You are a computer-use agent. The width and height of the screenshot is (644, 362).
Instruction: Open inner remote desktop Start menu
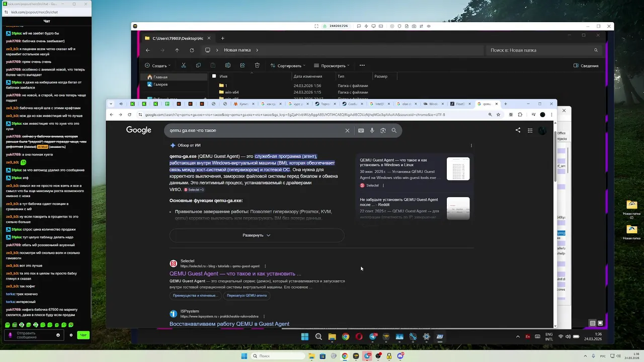[305, 337]
